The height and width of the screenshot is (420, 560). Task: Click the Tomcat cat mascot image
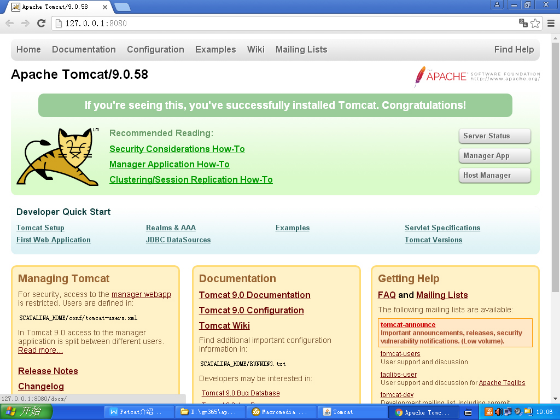pos(59,156)
